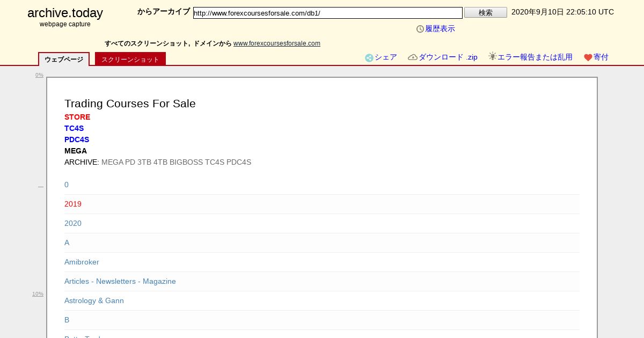This screenshot has height=338, width=644.
Task: Open the folder named B
Action: click(67, 320)
